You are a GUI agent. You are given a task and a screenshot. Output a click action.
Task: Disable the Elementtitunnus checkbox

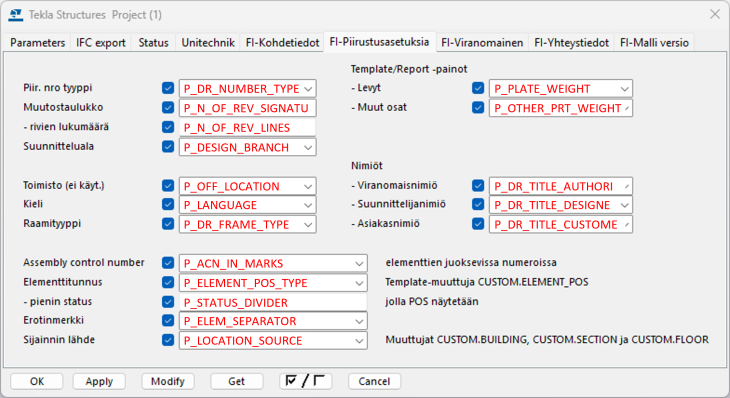pos(168,283)
